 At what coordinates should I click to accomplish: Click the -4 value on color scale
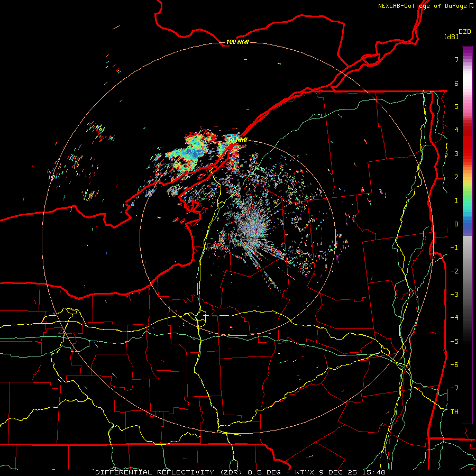(x=454, y=318)
